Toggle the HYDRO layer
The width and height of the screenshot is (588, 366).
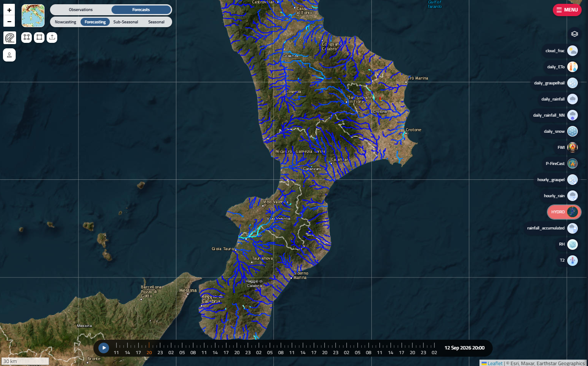click(564, 212)
